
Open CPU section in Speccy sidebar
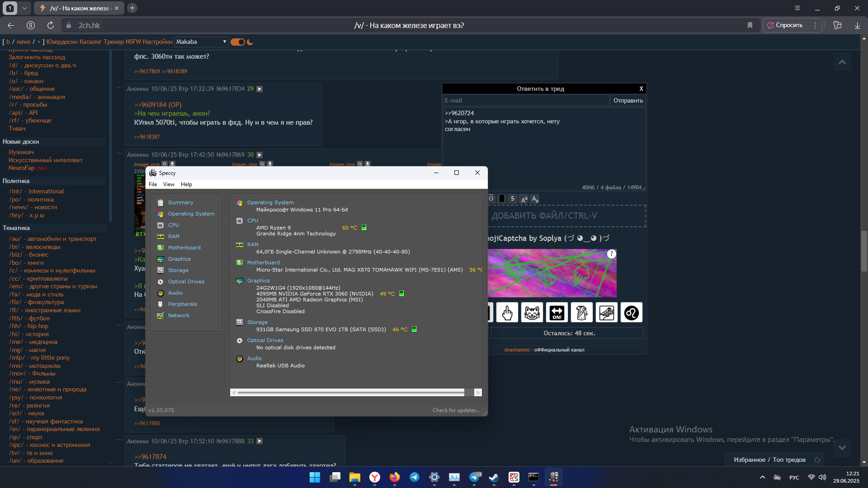point(174,225)
